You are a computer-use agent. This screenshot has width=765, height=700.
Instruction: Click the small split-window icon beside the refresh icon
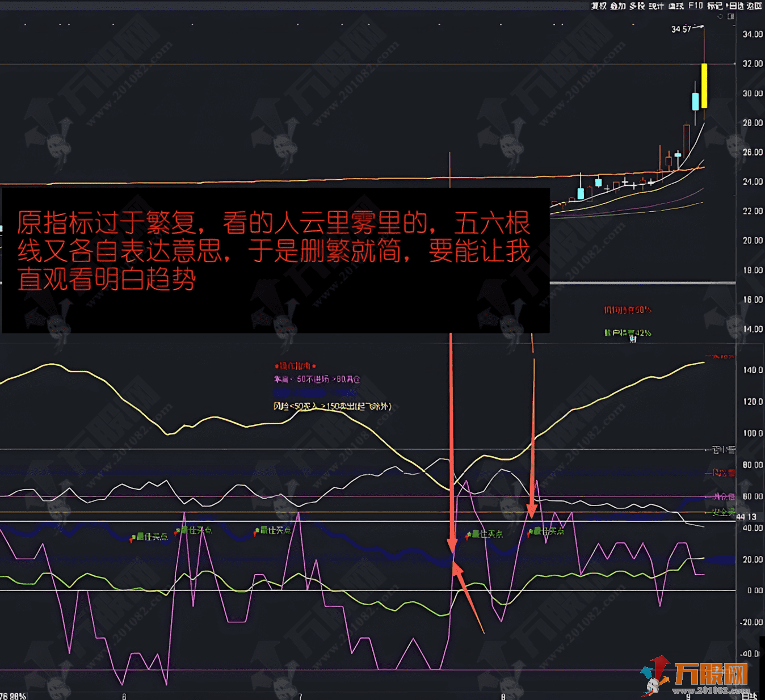point(731,16)
